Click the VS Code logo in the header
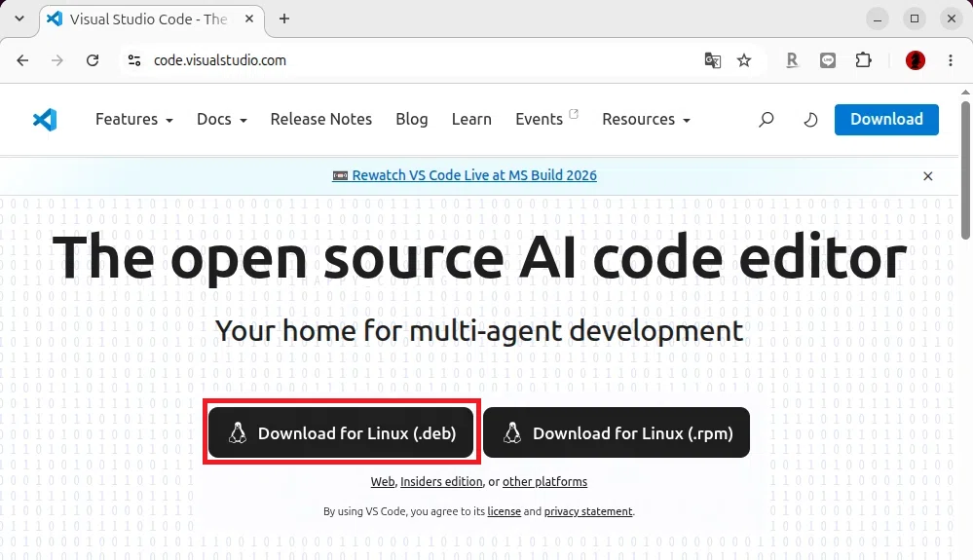 pos(45,119)
